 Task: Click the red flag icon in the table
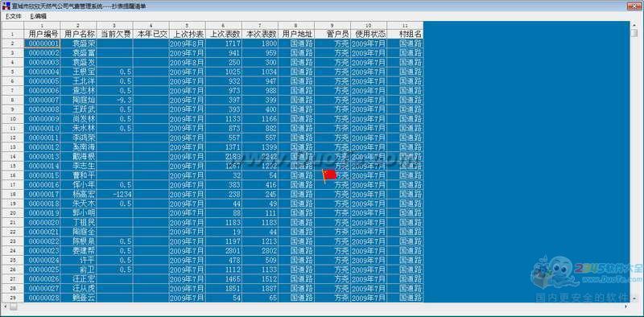(x=329, y=175)
